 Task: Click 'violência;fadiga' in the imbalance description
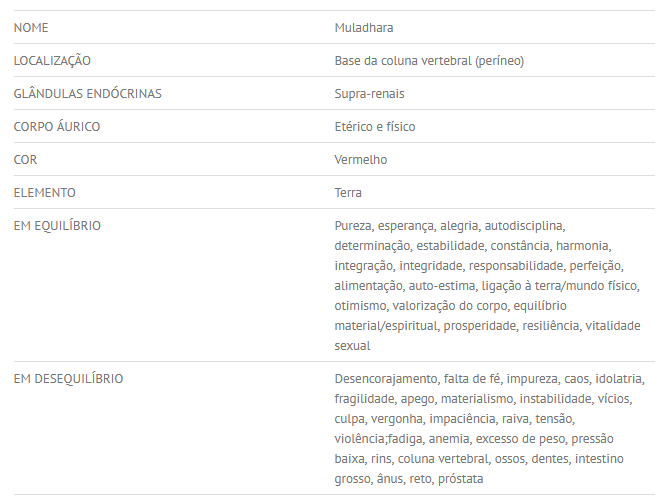pyautogui.click(x=382, y=439)
